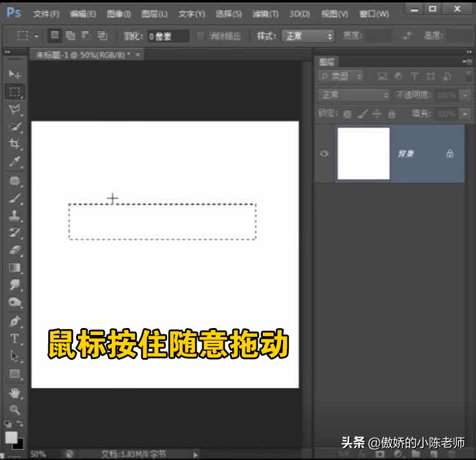This screenshot has height=460, width=476.
Task: Select the Eraser tool
Action: [14, 250]
